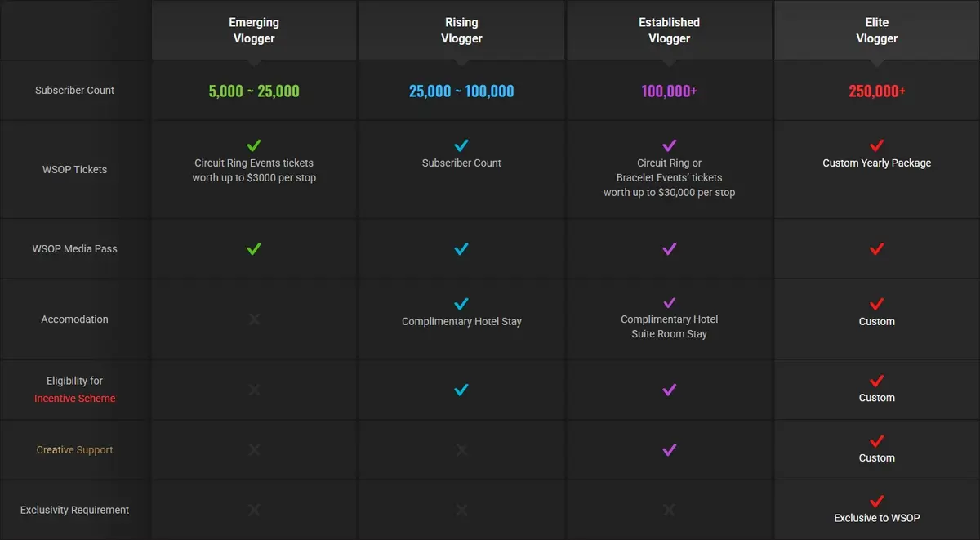Open the red Incentive Scheme link
This screenshot has width=980, height=540.
[75, 399]
